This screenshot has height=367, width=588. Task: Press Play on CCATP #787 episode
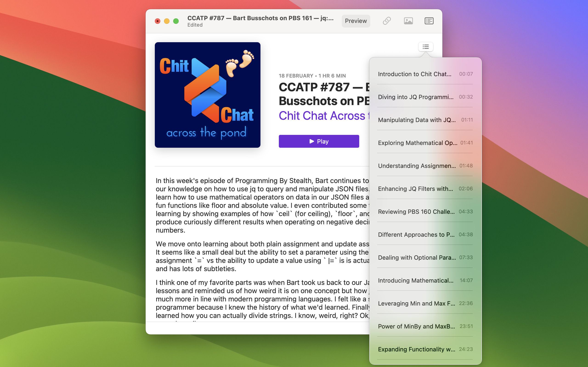click(319, 142)
